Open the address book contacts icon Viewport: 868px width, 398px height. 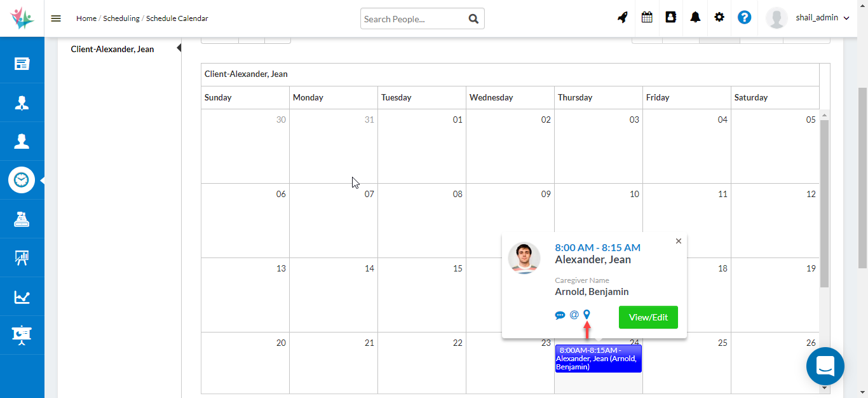(670, 18)
